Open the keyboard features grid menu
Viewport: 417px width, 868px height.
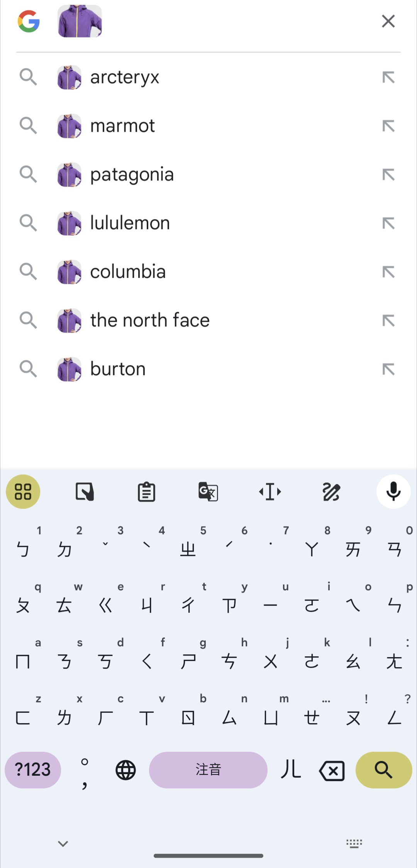pos(23,491)
